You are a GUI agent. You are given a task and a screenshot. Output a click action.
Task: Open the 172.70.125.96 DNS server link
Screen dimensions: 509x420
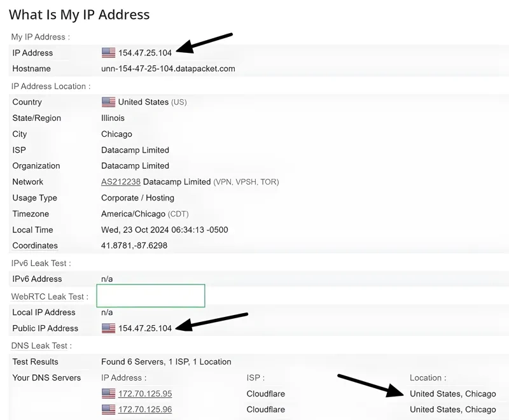click(x=145, y=410)
